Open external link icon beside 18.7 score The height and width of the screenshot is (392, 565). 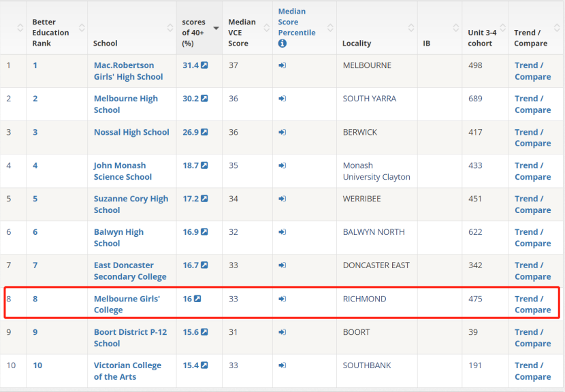204,165
